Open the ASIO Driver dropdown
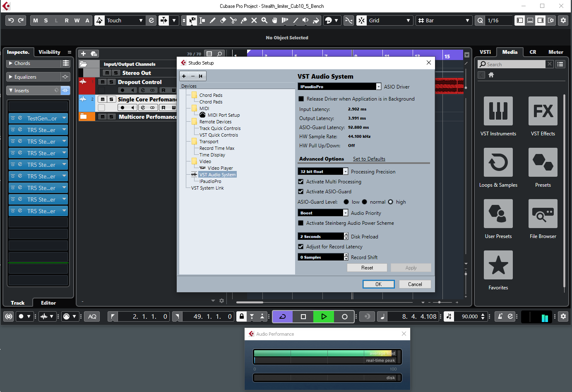The width and height of the screenshot is (572, 392). tap(339, 87)
